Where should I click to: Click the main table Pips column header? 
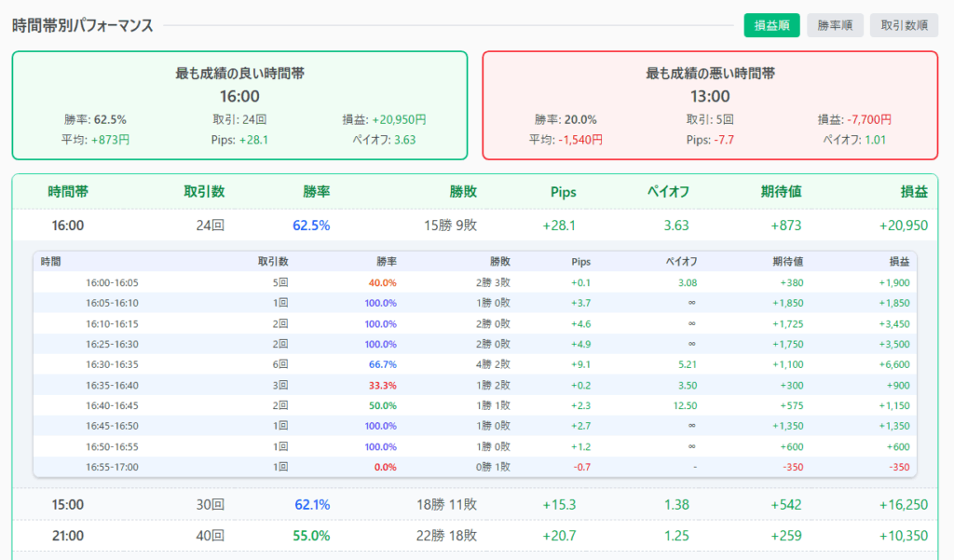pyautogui.click(x=563, y=192)
